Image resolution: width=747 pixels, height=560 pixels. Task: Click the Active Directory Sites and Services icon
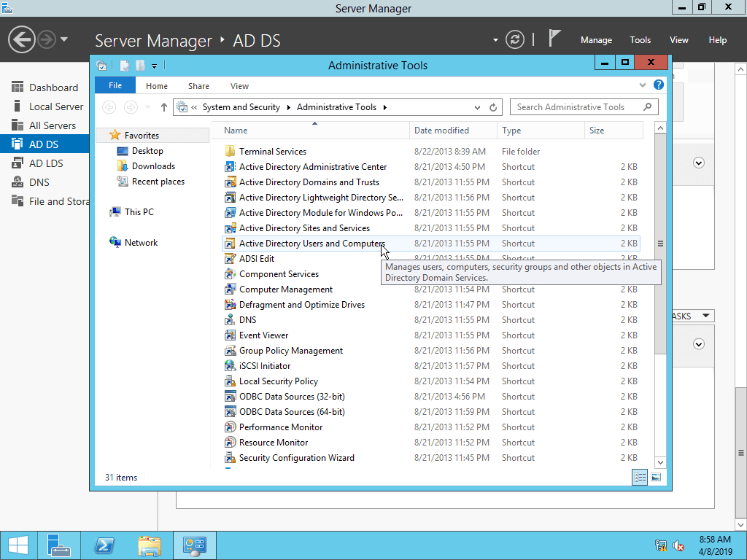pos(230,228)
